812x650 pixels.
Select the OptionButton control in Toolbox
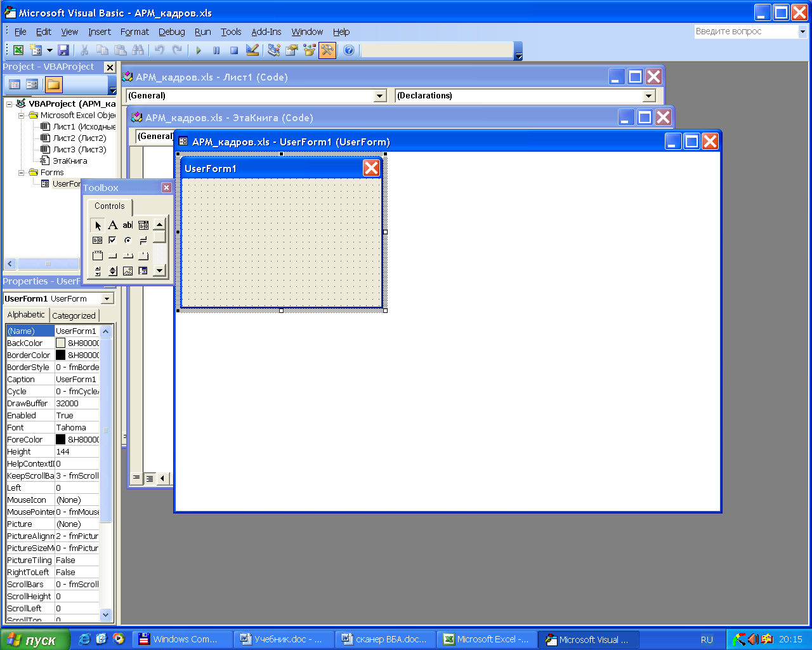point(128,240)
